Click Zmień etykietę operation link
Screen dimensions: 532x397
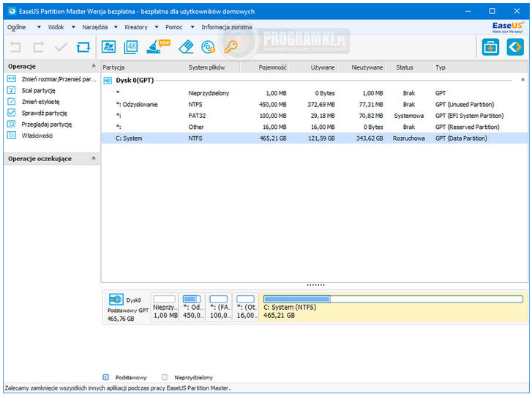[40, 102]
